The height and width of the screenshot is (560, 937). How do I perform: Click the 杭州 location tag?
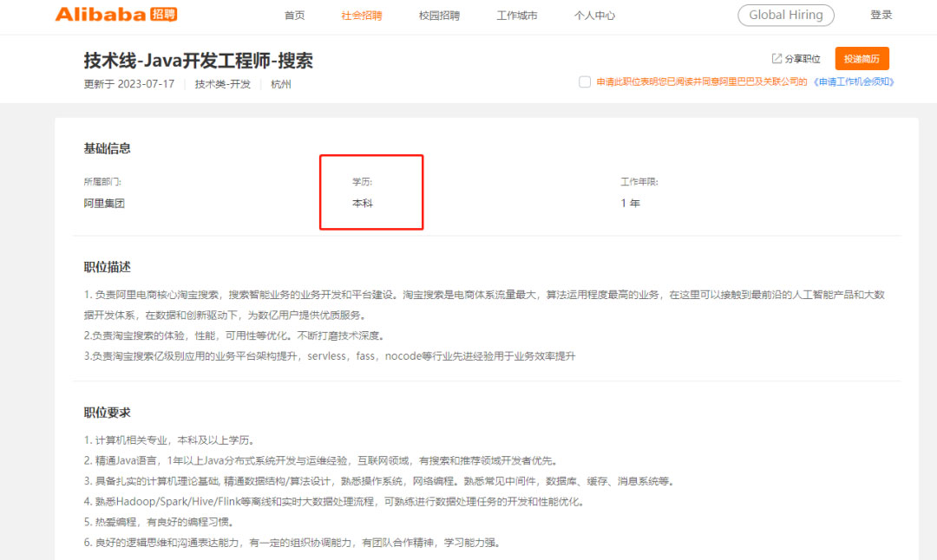point(281,84)
